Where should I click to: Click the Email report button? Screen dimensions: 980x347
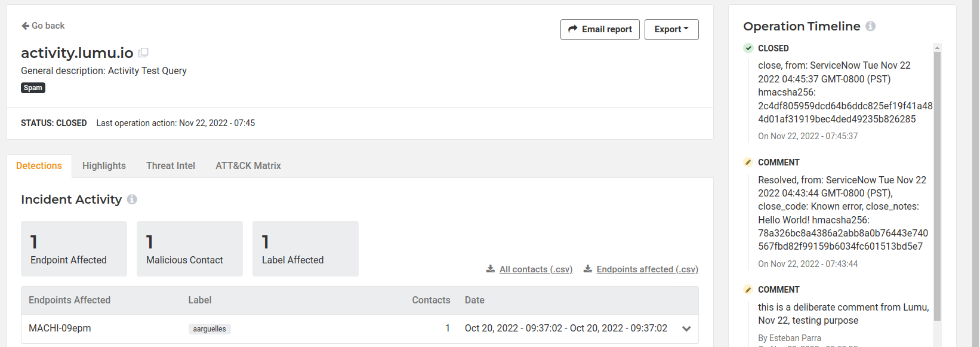[600, 29]
